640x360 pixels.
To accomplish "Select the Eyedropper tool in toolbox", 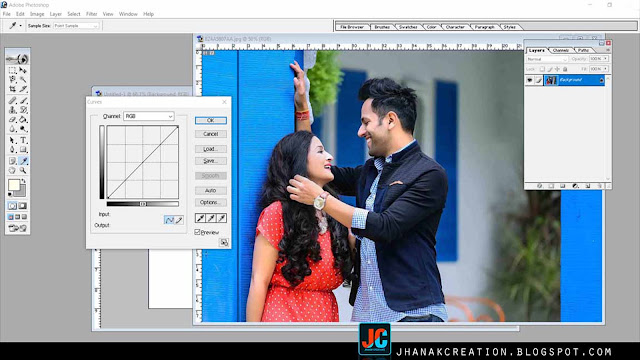I will pyautogui.click(x=23, y=161).
